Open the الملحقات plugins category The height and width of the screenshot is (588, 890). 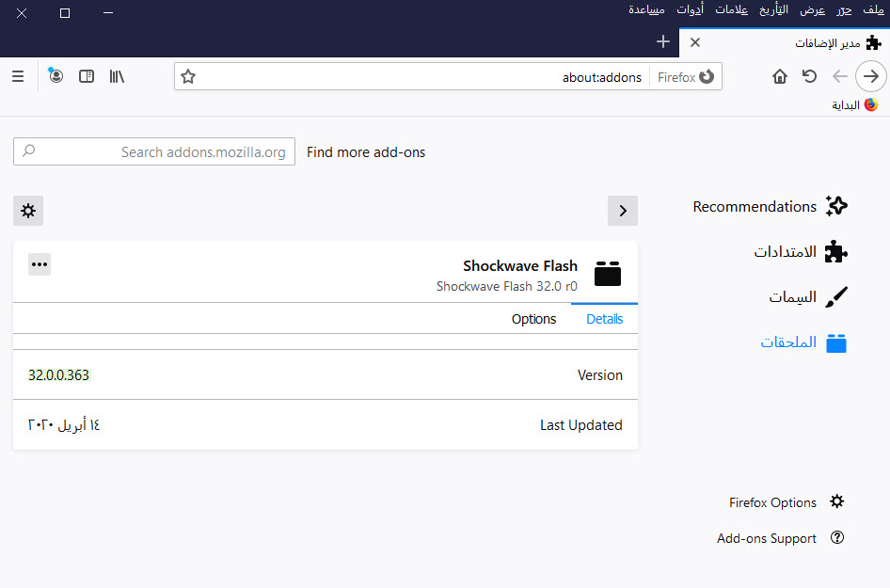click(x=803, y=342)
